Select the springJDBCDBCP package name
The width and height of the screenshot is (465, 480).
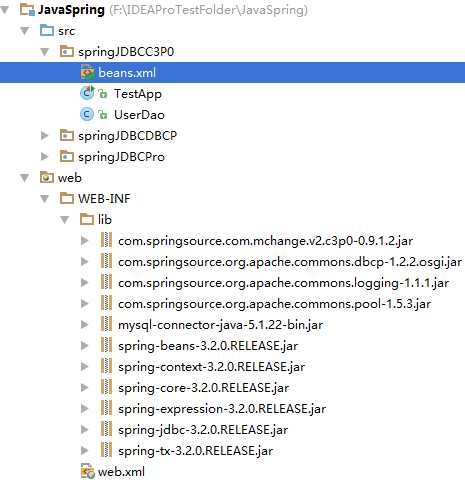point(127,136)
